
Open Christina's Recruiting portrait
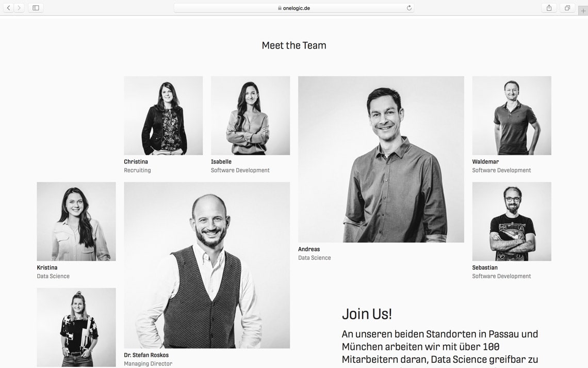coord(164,116)
